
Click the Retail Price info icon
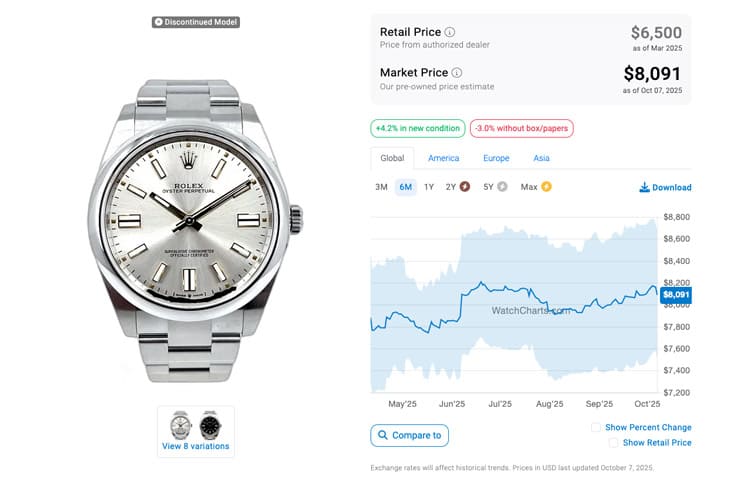click(450, 32)
